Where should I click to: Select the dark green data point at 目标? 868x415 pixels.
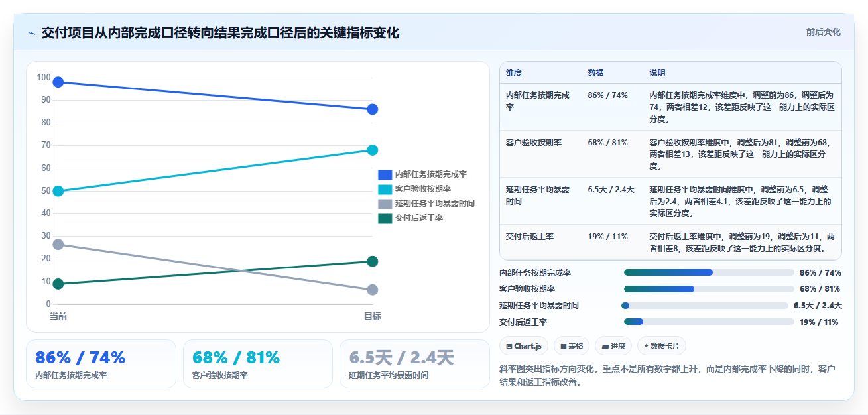point(373,261)
